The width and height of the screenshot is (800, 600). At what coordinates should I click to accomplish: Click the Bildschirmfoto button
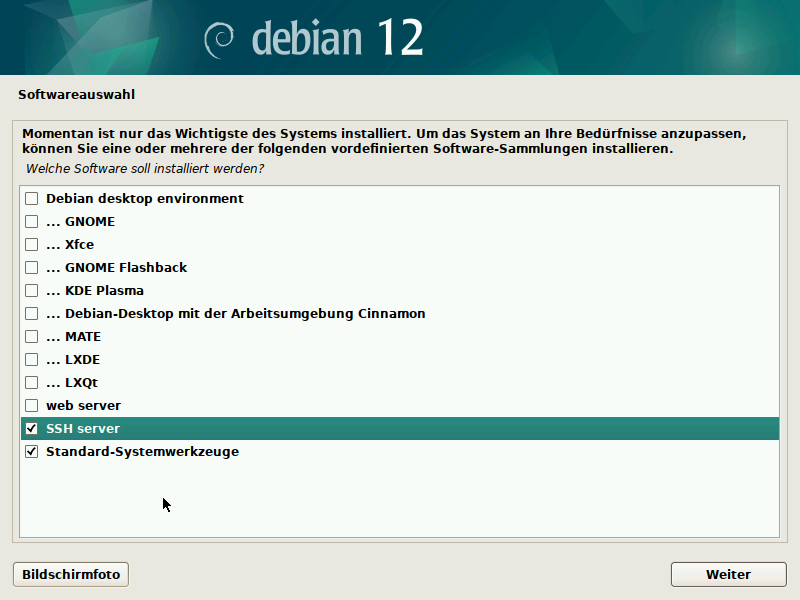[x=70, y=574]
